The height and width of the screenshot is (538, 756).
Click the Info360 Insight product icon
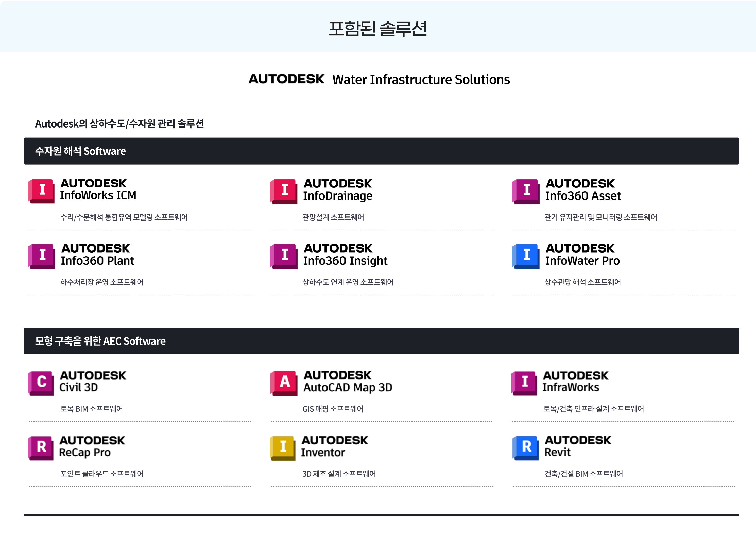click(x=283, y=256)
